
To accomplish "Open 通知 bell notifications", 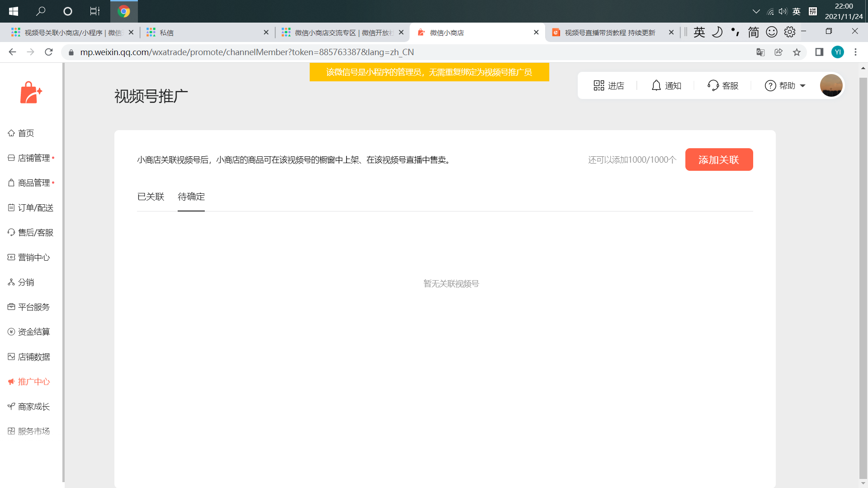I will 656,85.
